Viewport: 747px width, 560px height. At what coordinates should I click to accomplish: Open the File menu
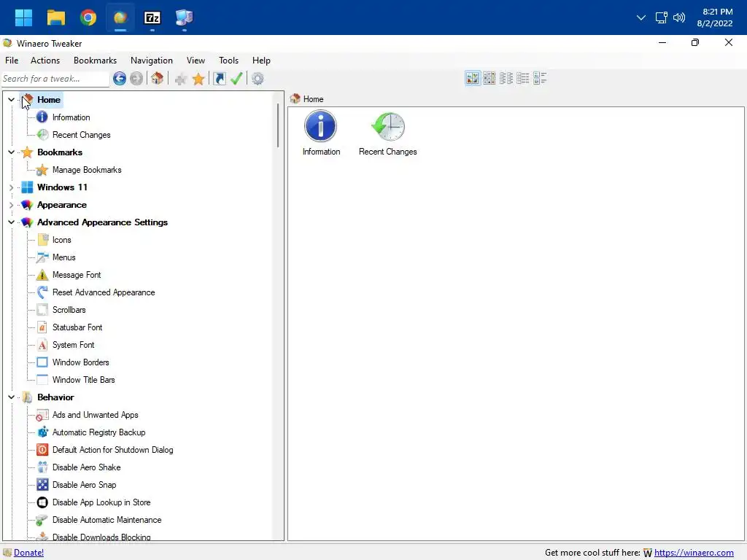tap(12, 61)
